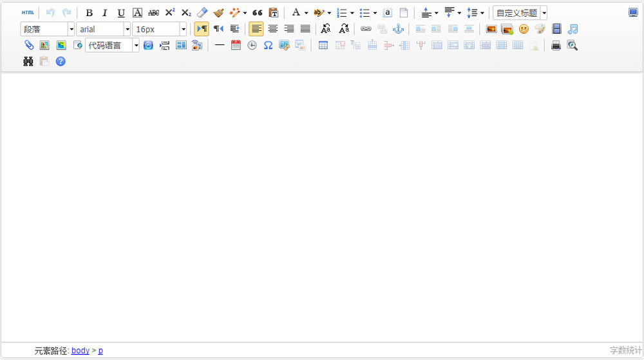Click the body link in element path
Viewport: 644px width, 360px height.
click(80, 351)
